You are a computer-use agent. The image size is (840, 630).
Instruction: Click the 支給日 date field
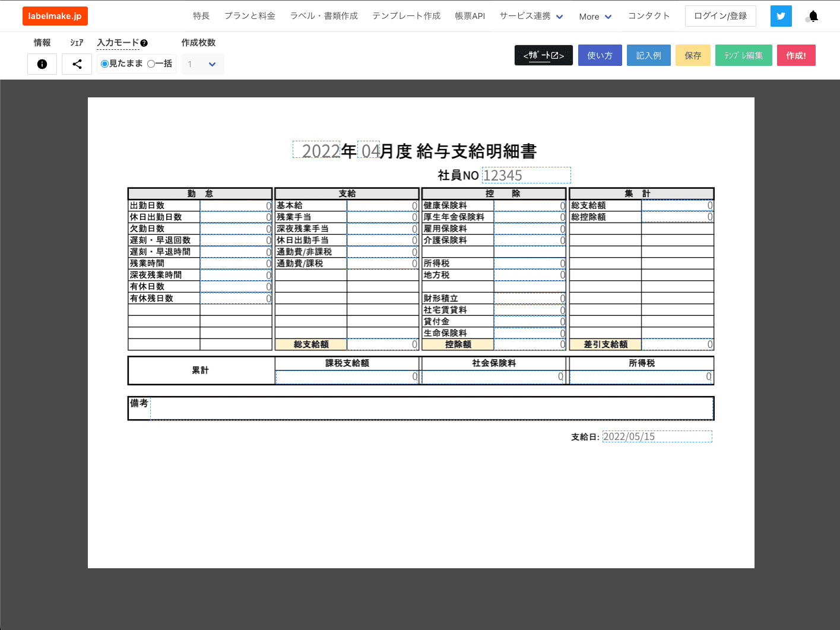pyautogui.click(x=657, y=437)
